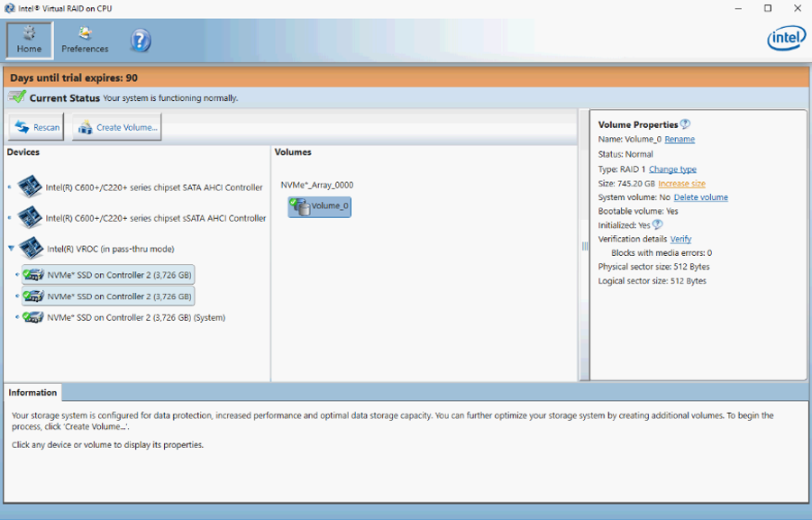The width and height of the screenshot is (812, 520).
Task: Open the Preferences toolbar button
Action: [85, 40]
